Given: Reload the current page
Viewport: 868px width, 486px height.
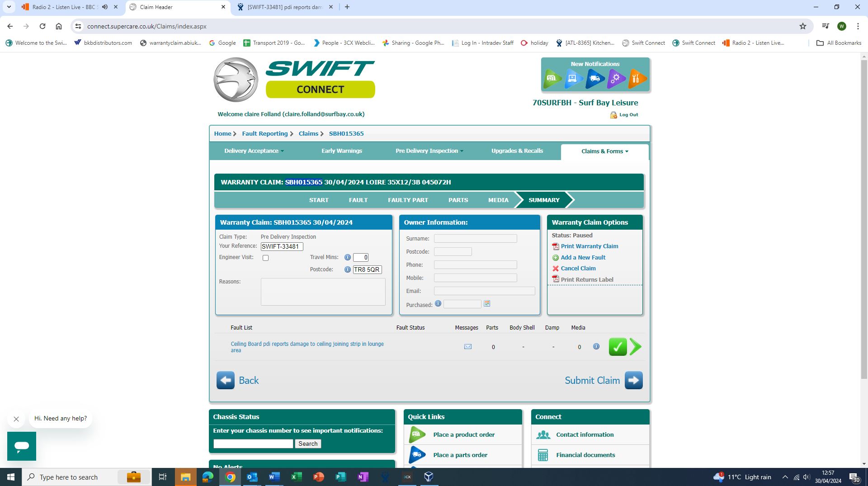Looking at the screenshot, I should point(42,26).
